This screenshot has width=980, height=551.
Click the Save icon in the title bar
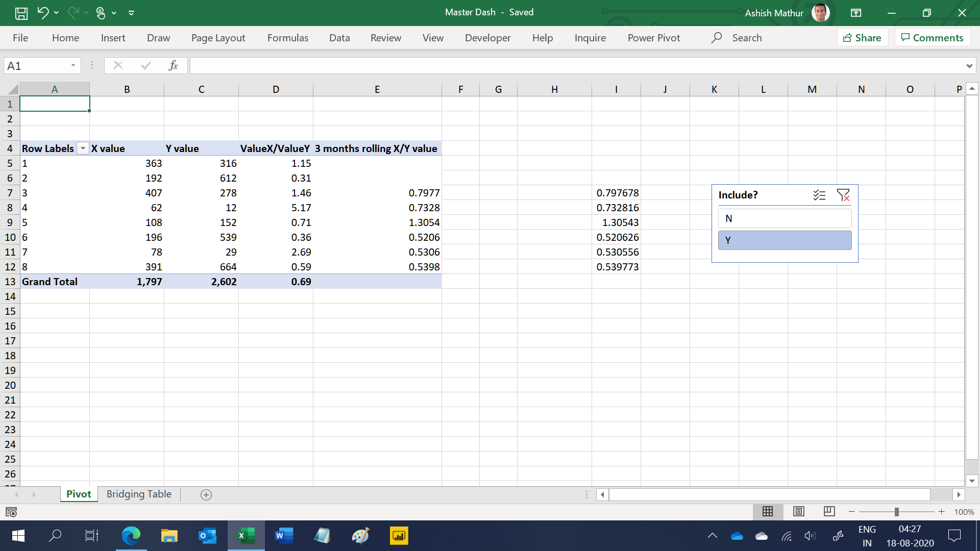(21, 13)
